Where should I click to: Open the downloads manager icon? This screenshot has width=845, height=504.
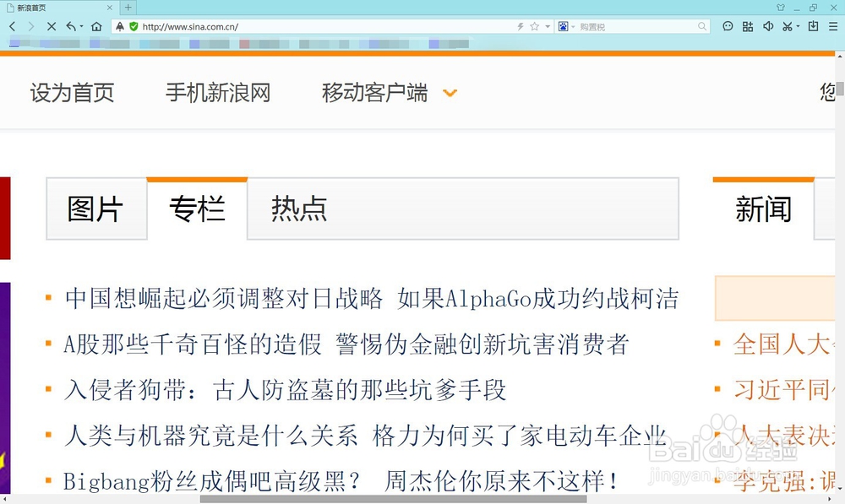pos(811,26)
